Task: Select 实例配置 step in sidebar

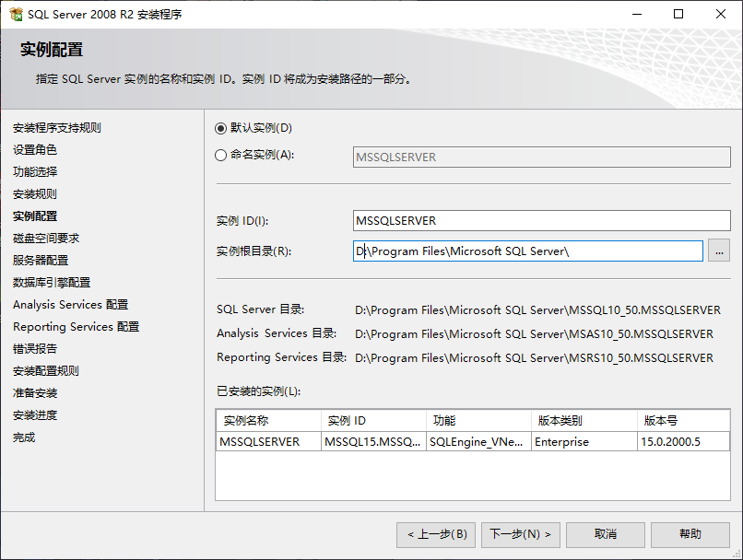Action: click(35, 216)
